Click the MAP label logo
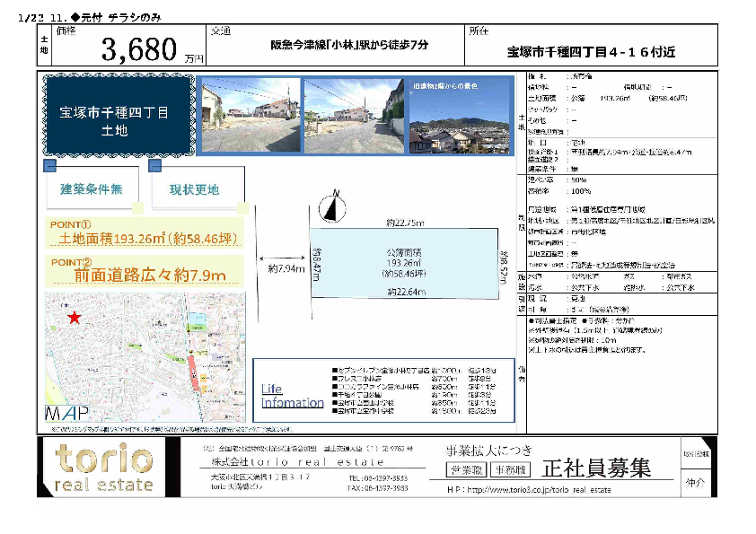The height and width of the screenshot is (534, 756). point(66,414)
